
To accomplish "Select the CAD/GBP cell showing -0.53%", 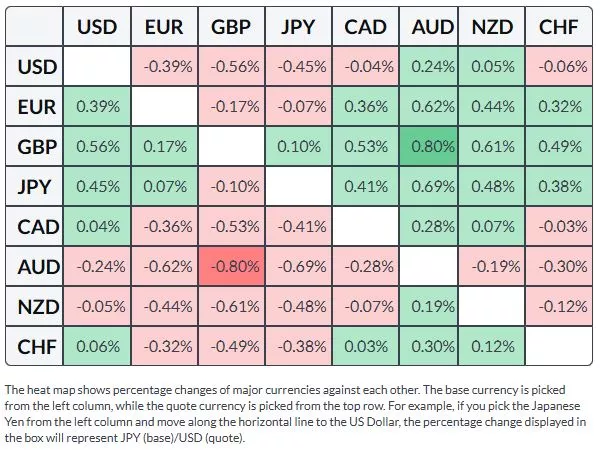I will [x=230, y=227].
